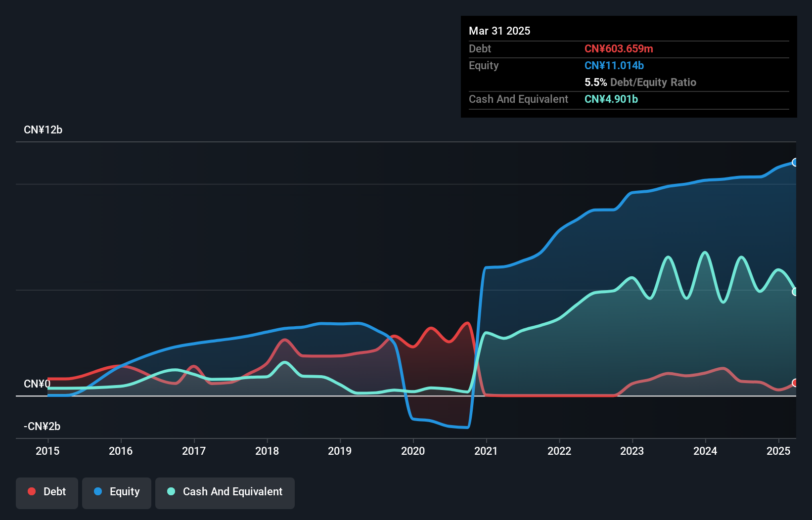Click the CN¥12b y-axis label
Viewport: 812px width, 520px height.
coord(43,130)
